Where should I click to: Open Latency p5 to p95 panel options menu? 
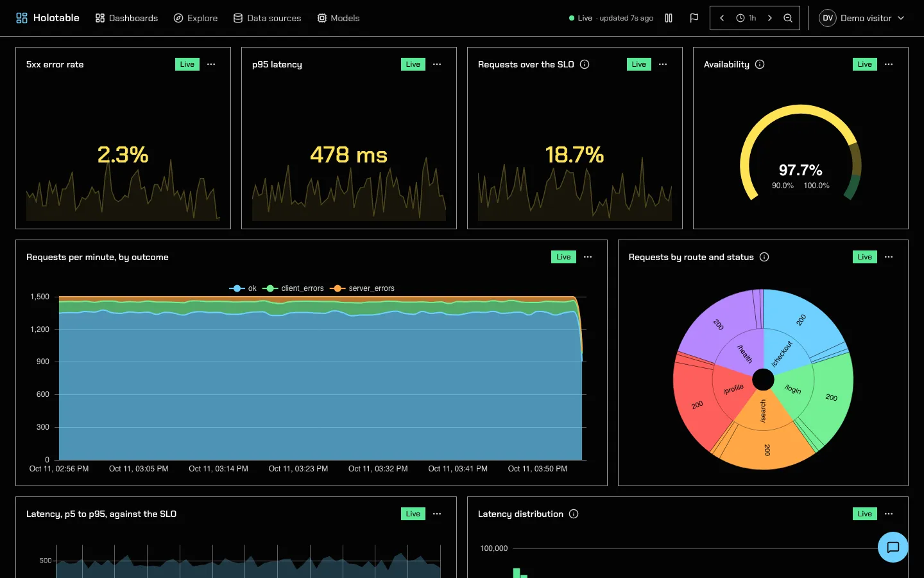pos(437,514)
